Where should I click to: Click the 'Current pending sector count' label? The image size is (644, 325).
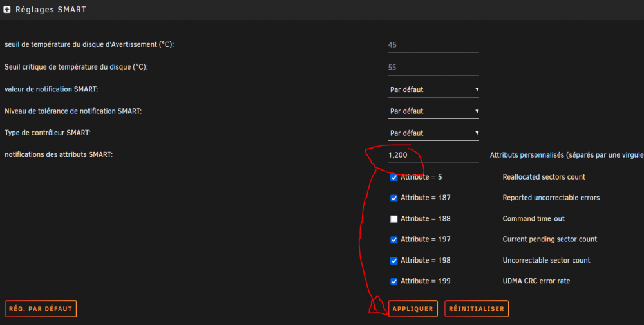pos(550,239)
